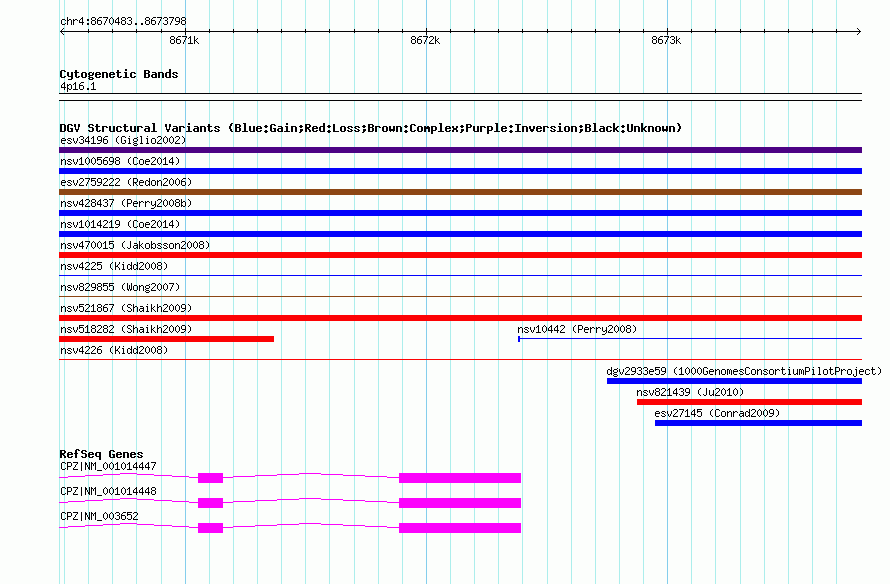
Task: Click the CPZ|NM_001014447 transcript label
Action: pos(108,467)
